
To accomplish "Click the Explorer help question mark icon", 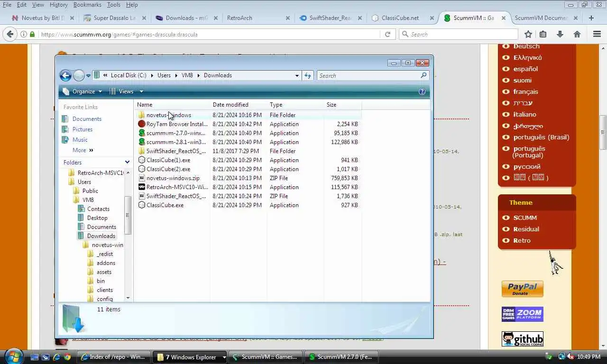I will click(x=422, y=91).
